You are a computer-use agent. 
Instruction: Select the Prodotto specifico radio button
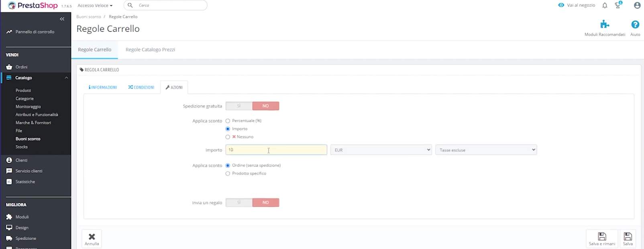pyautogui.click(x=228, y=173)
